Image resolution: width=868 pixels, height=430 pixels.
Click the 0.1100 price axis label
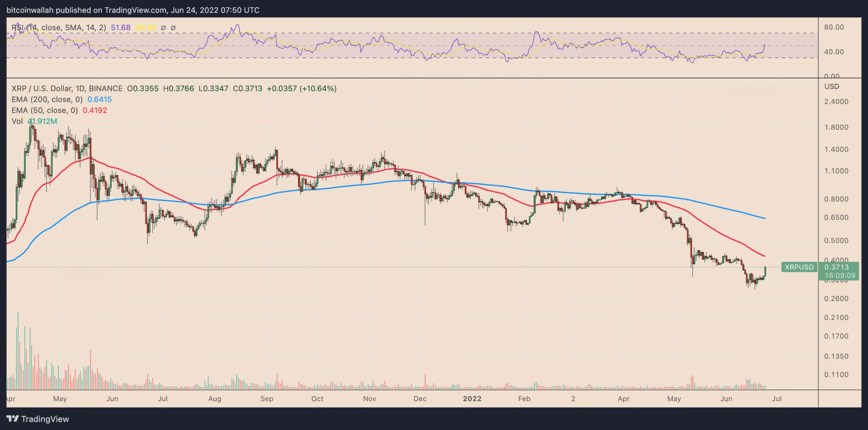tap(836, 375)
